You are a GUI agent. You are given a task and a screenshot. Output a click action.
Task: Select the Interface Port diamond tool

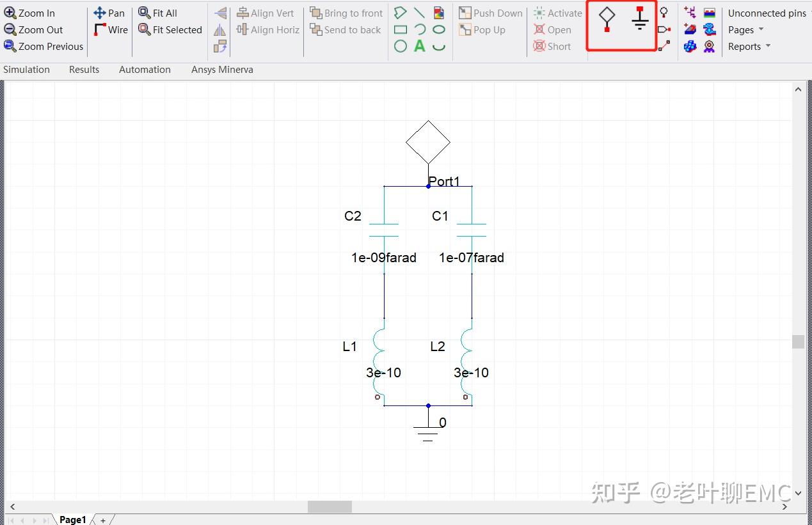point(607,19)
